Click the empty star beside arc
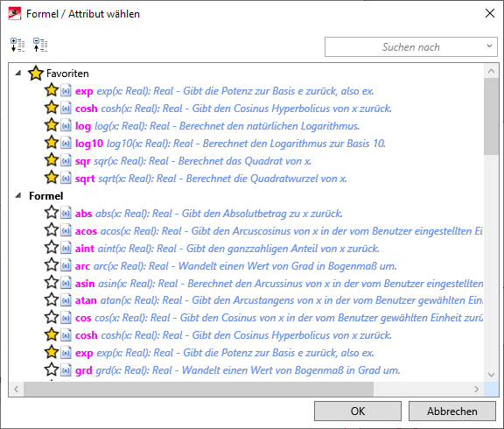The height and width of the screenshot is (429, 504). (52, 265)
